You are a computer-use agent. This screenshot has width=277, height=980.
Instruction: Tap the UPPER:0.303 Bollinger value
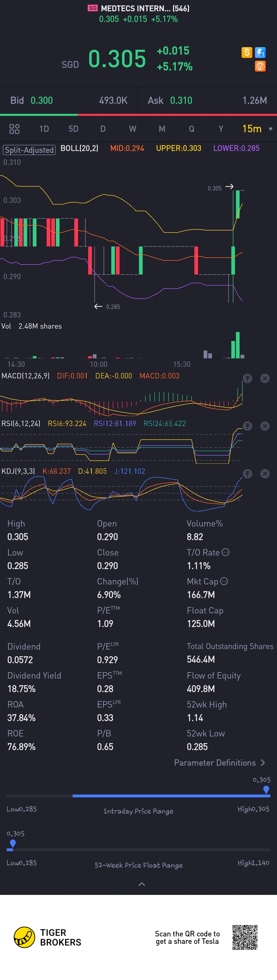click(x=179, y=148)
